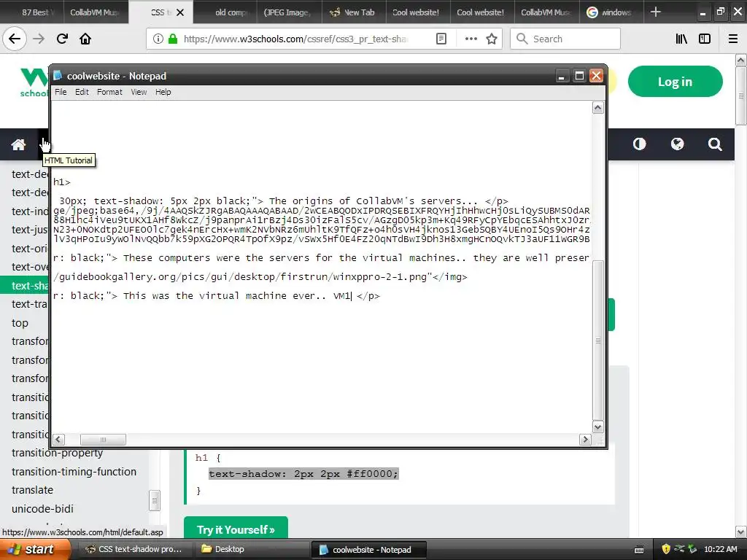Image resolution: width=747 pixels, height=560 pixels.
Task: Click the highlighted text-shadow code line
Action: [303, 474]
